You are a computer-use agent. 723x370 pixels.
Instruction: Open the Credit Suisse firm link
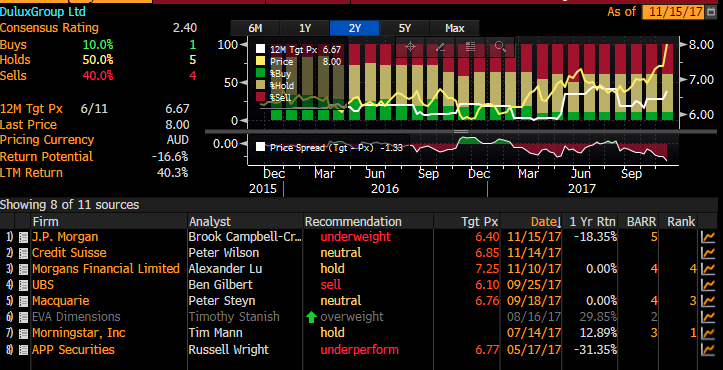69,253
